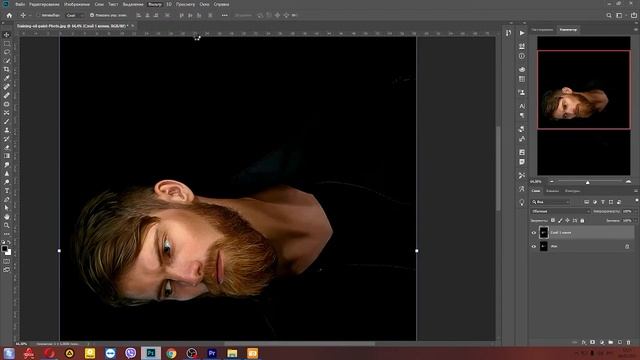Screen dimensions: 640x360
Task: Open the Файл menu
Action: pyautogui.click(x=20, y=4)
